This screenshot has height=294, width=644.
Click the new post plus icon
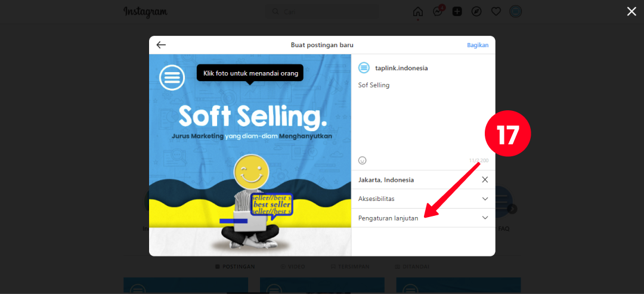[x=457, y=11]
